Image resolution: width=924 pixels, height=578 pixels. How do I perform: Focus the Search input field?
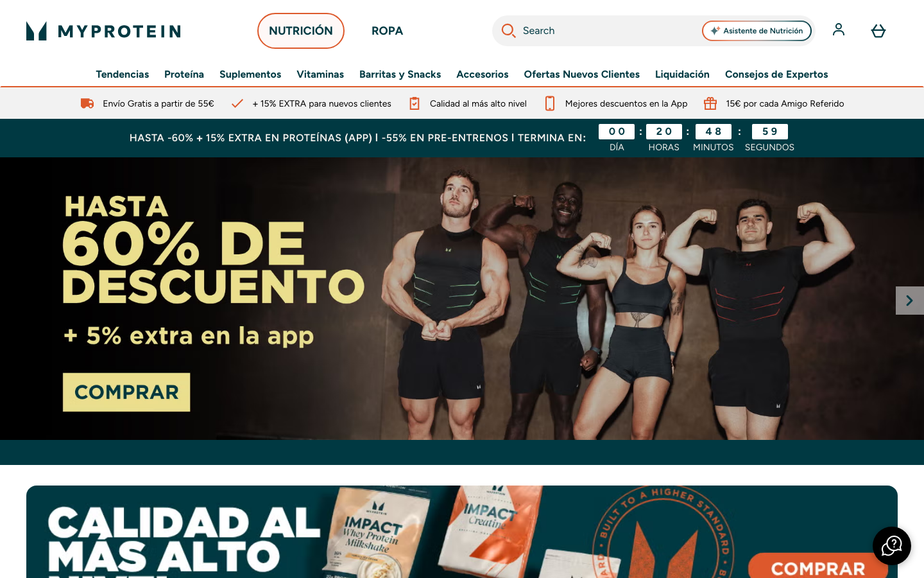[608, 31]
